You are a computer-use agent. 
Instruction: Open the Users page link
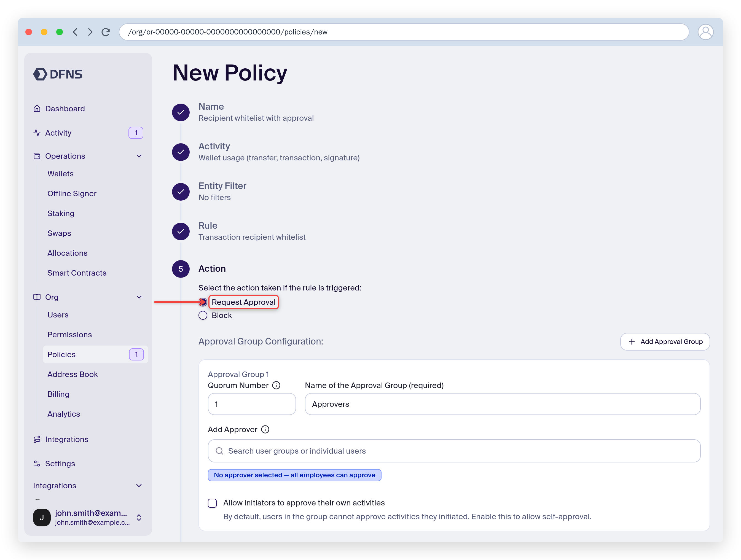pyautogui.click(x=58, y=315)
